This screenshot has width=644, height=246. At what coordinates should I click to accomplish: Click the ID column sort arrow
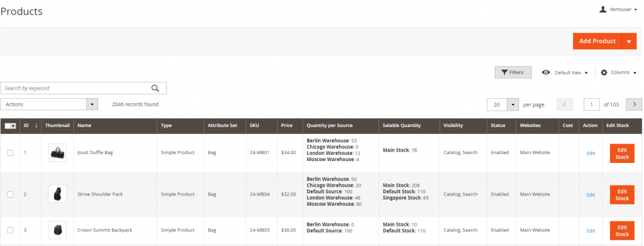pos(36,125)
